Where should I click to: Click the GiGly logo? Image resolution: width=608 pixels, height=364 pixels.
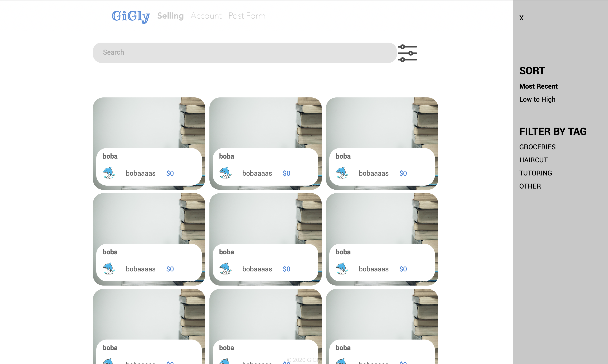tap(131, 16)
